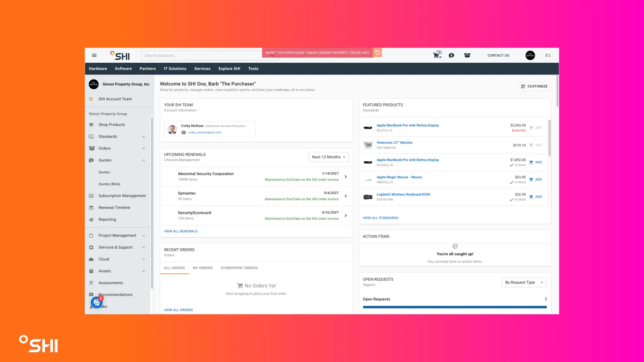Open the By Request Type dropdown

(x=524, y=282)
